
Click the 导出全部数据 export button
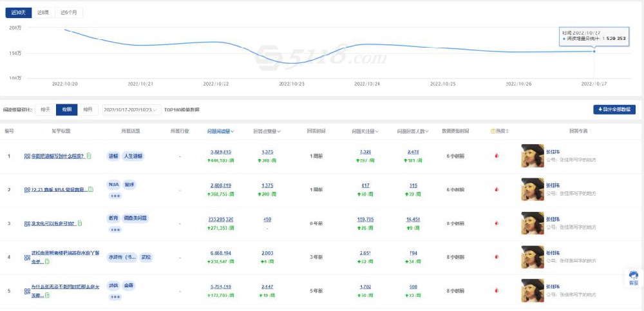coord(614,110)
